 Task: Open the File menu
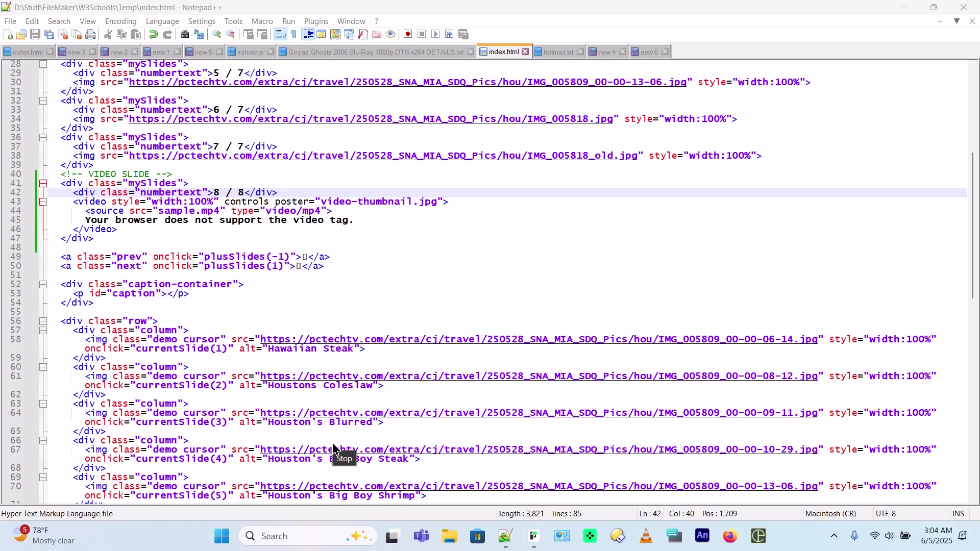[10, 21]
